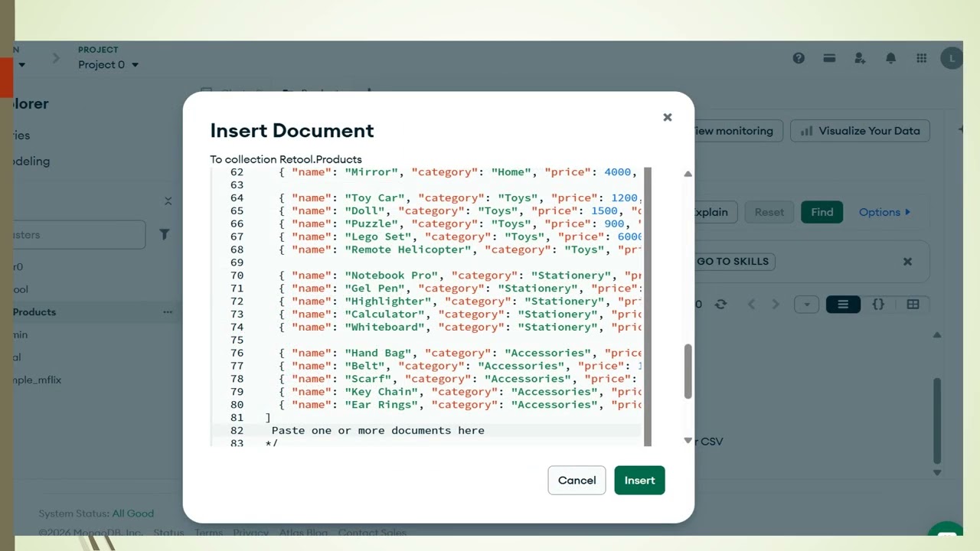
Task: Switch to list document view
Action: [x=843, y=305]
